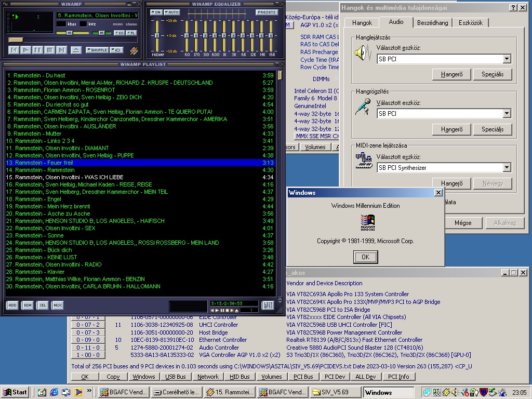The image size is (532, 399).
Task: Open the Hangrögzítés device dropdown
Action: [x=507, y=113]
